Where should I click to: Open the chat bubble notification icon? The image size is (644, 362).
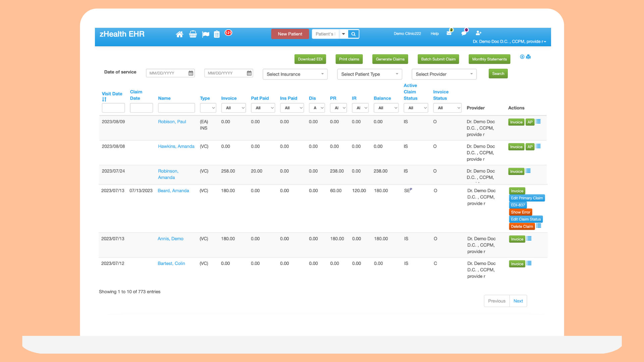pos(464,33)
